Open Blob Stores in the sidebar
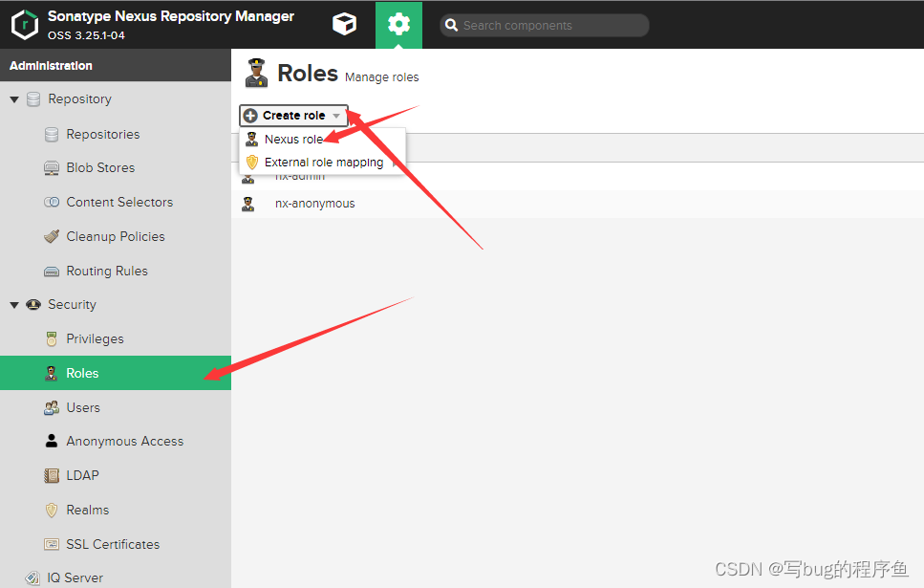 [x=100, y=168]
